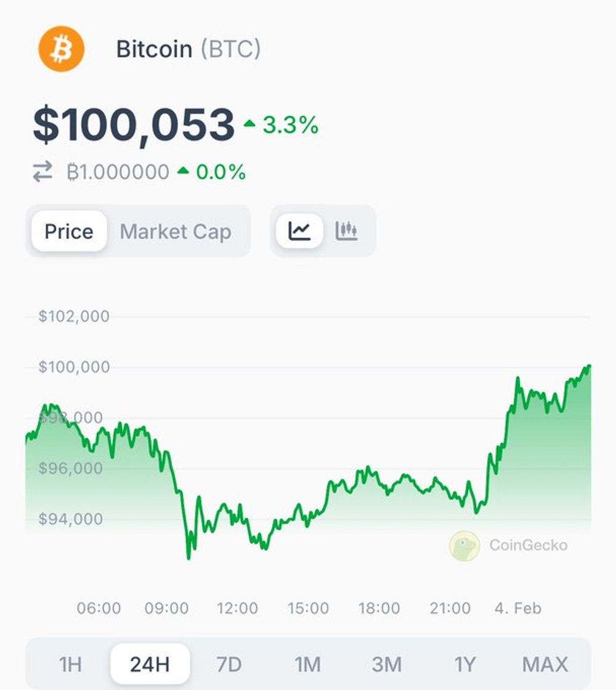Click the green up-triangle beside 3.3%
This screenshot has width=616, height=690.
pyautogui.click(x=249, y=124)
